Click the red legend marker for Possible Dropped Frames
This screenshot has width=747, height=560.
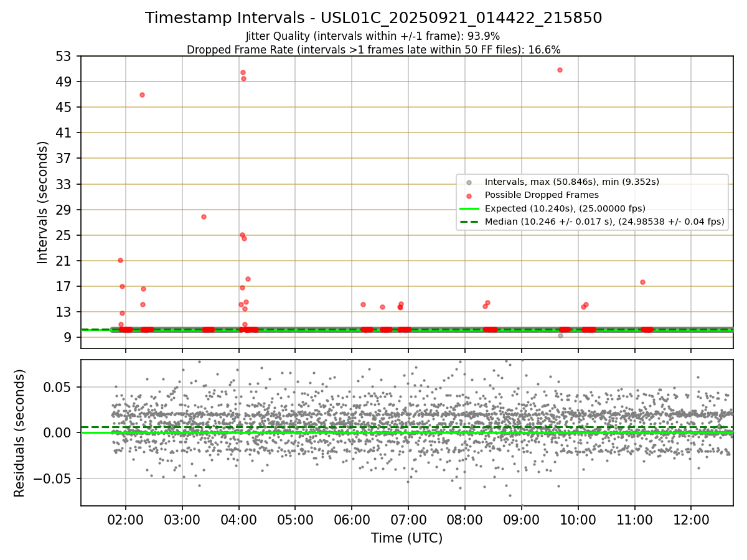pos(469,195)
